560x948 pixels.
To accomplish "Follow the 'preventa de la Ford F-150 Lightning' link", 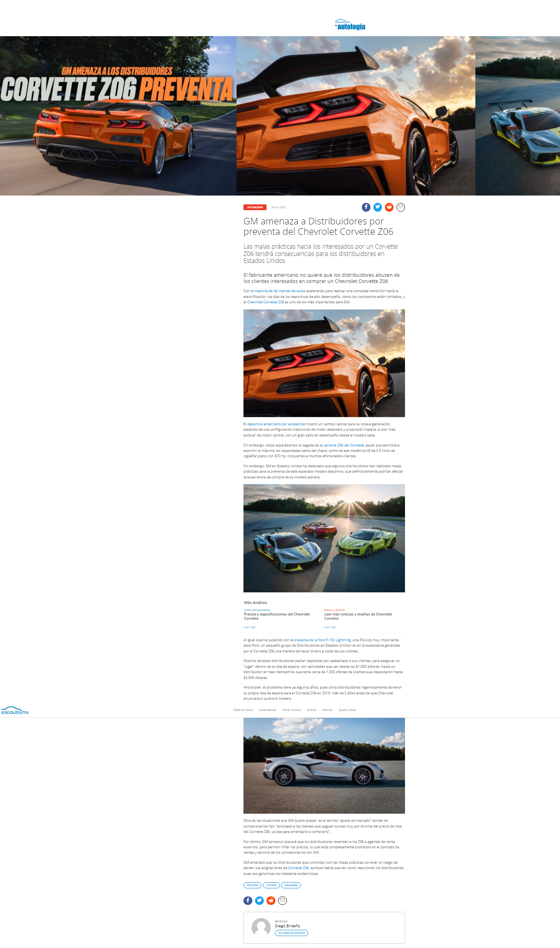I will pos(322,640).
